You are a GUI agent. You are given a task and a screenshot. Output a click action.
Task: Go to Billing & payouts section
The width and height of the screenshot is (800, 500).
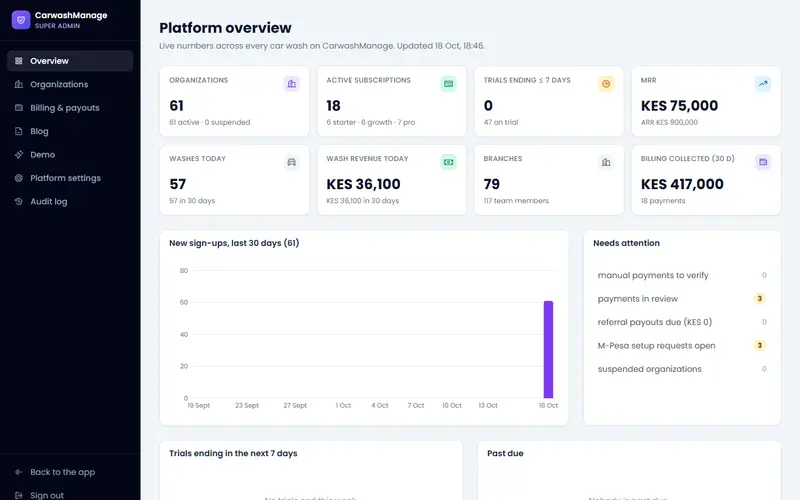click(x=70, y=108)
